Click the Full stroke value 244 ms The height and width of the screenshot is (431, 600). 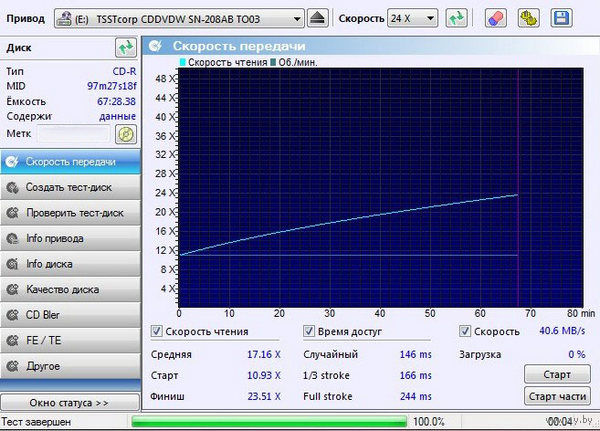pyautogui.click(x=416, y=397)
